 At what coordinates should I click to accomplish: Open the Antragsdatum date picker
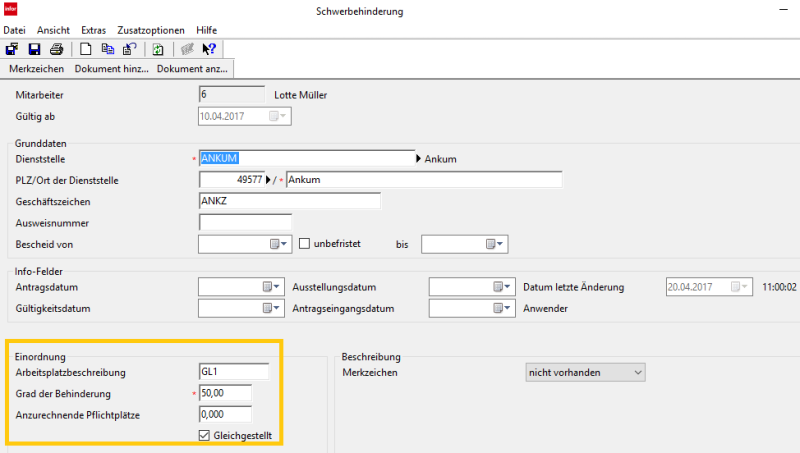(271, 287)
